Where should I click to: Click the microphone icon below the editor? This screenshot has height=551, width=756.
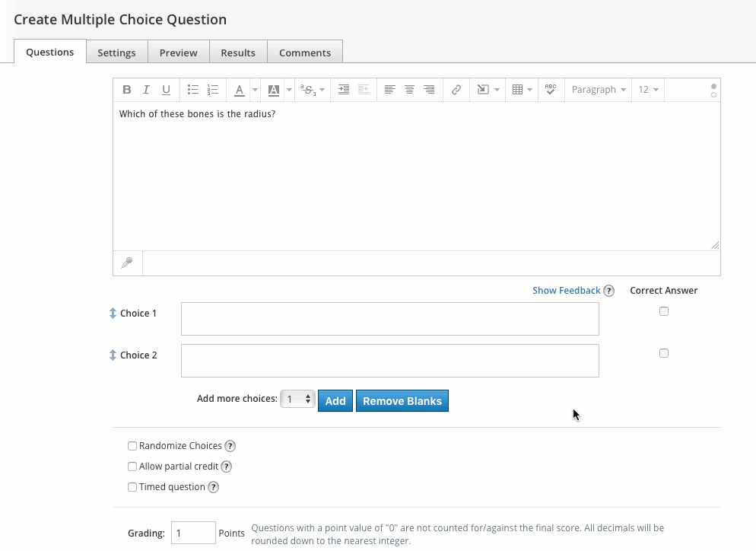pos(127,263)
